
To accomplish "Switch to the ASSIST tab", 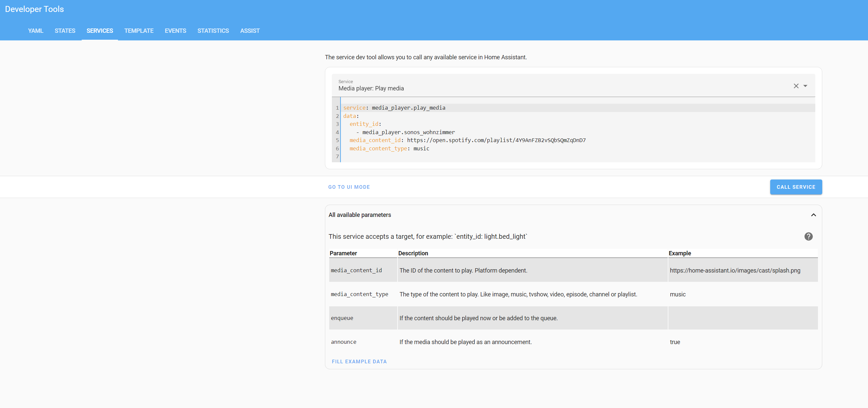I will click(250, 31).
